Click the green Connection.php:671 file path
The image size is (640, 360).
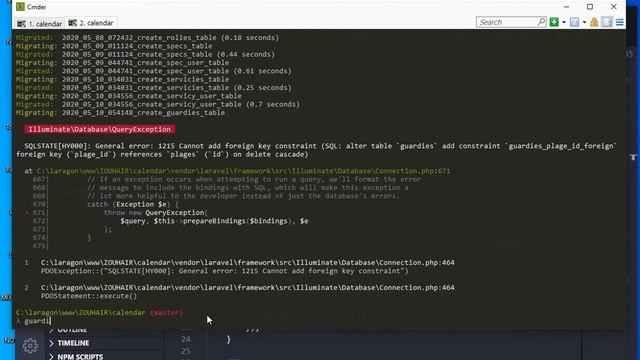243,171
